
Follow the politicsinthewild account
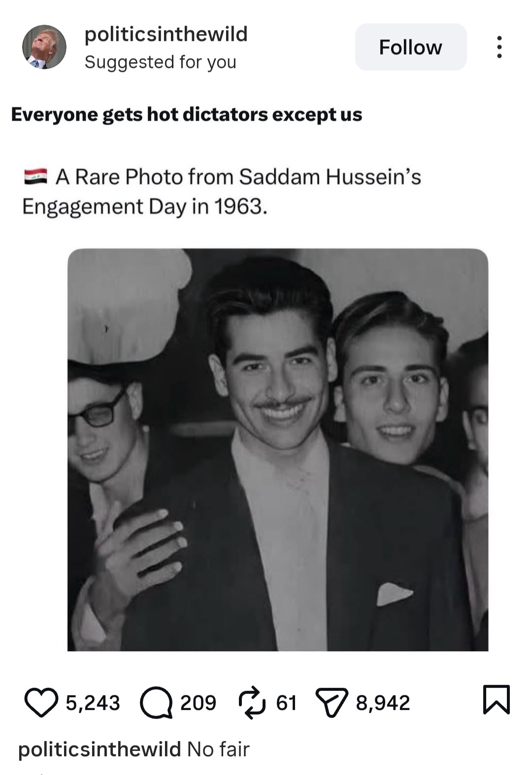(410, 47)
